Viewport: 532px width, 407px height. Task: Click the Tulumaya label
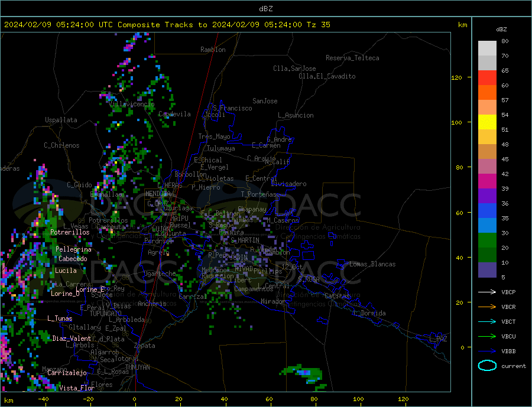click(x=221, y=148)
